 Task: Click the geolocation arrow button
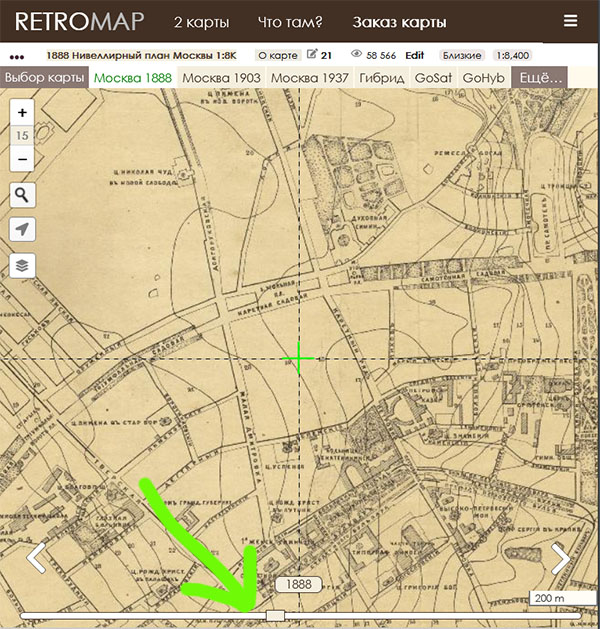(x=22, y=230)
